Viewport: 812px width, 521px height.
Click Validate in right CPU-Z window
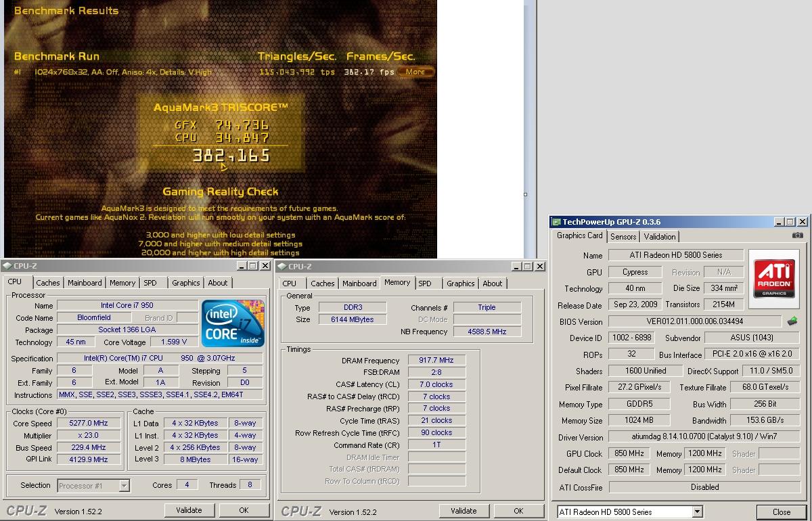(x=464, y=511)
